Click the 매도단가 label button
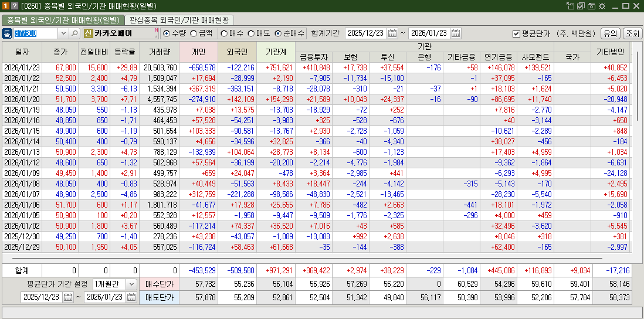644x319 pixels. pos(160,298)
